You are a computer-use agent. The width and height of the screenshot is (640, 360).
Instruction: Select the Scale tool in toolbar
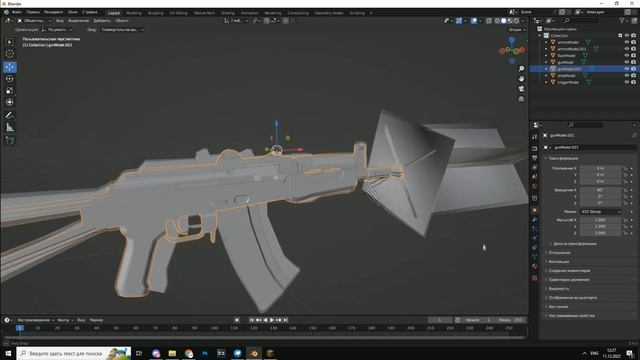click(x=10, y=91)
